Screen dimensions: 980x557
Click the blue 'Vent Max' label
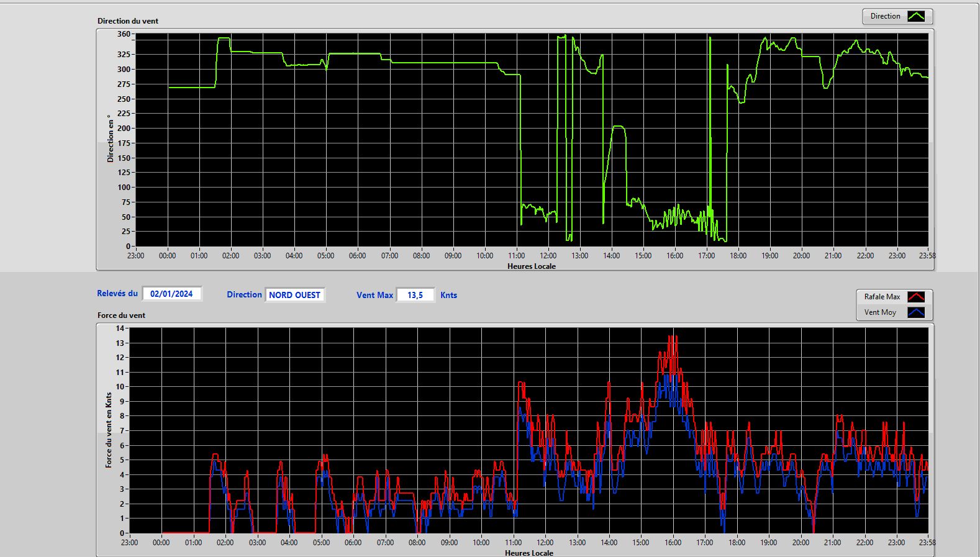pos(374,296)
